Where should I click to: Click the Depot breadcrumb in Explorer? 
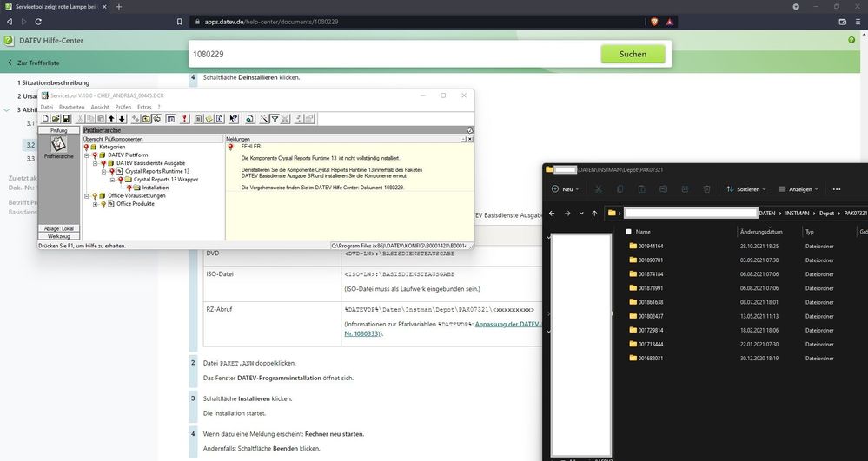point(826,213)
